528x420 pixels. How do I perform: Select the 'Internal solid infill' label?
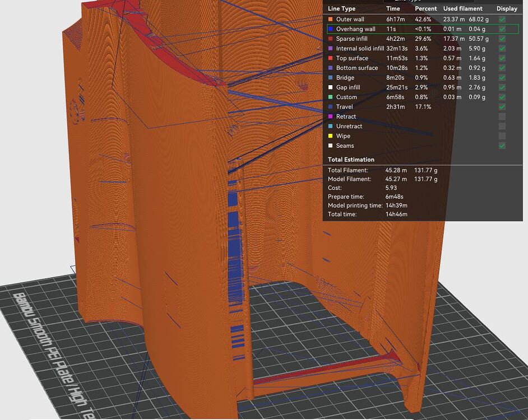[x=360, y=49]
